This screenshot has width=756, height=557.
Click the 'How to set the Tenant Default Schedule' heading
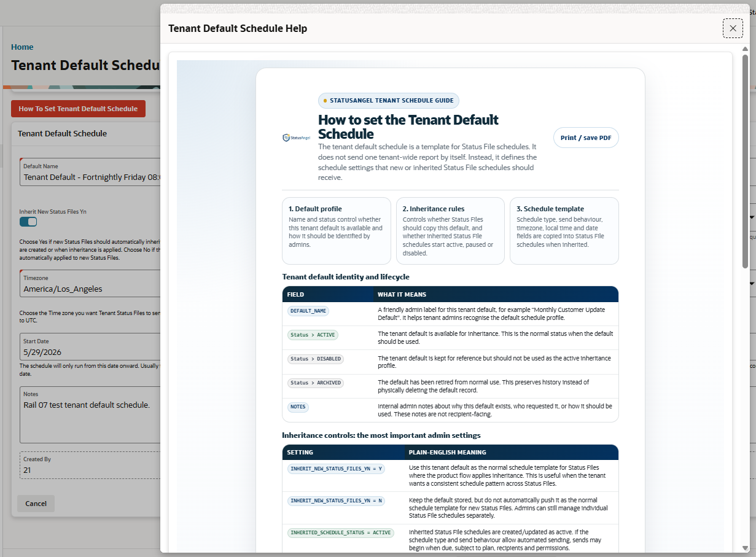click(408, 127)
